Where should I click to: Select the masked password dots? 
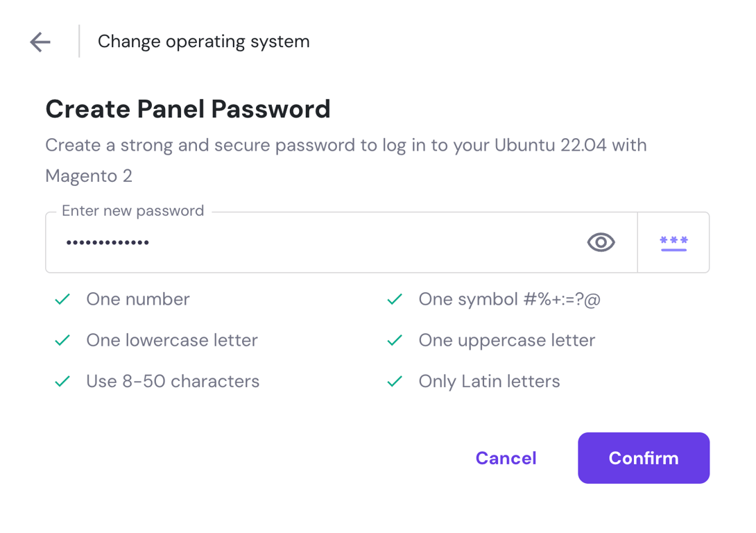point(108,242)
